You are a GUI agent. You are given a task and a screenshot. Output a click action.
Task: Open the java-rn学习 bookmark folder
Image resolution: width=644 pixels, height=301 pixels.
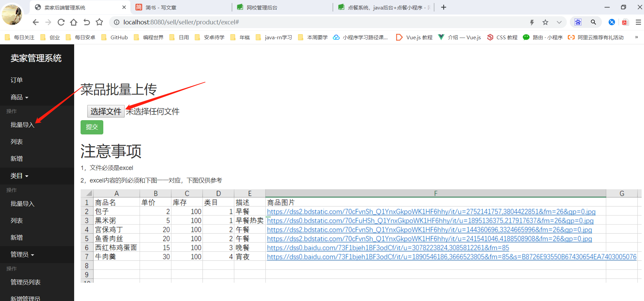point(274,37)
